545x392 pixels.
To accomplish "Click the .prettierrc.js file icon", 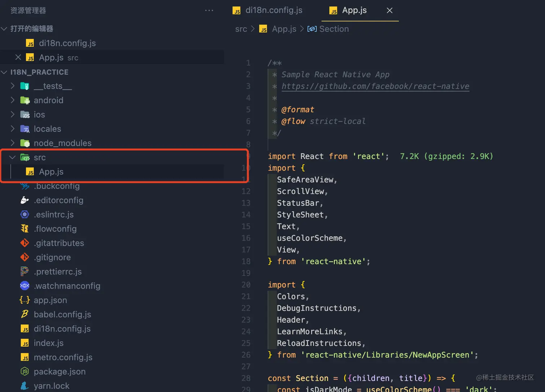I will tap(25, 272).
